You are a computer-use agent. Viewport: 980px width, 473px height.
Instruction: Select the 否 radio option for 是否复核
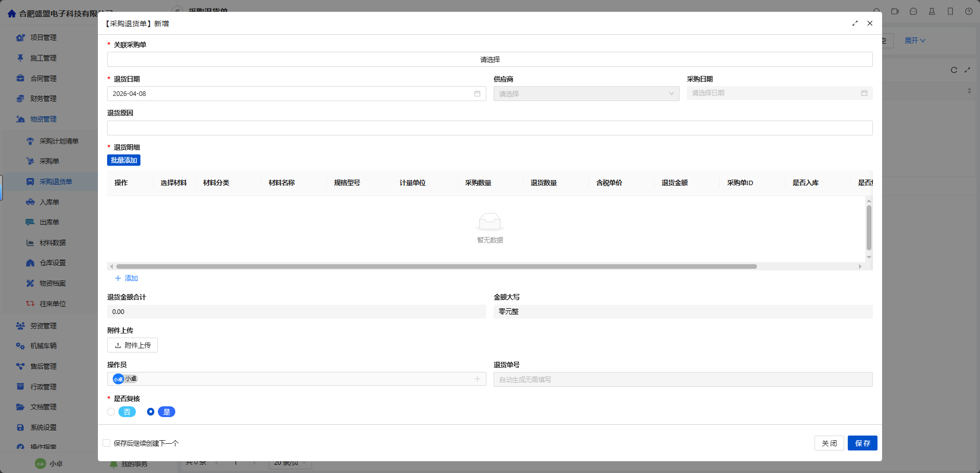tap(111, 412)
